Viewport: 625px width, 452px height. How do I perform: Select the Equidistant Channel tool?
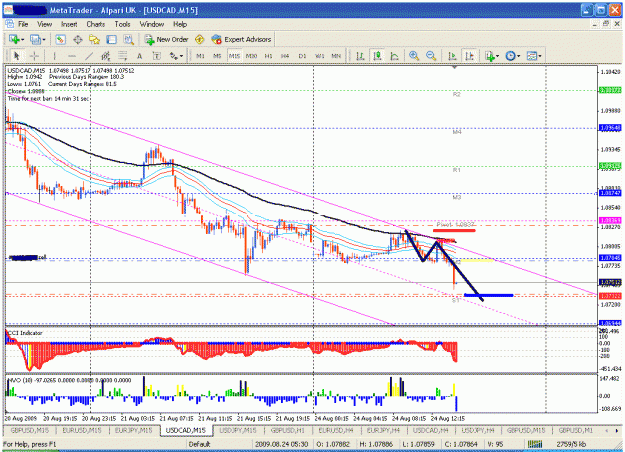[x=106, y=56]
